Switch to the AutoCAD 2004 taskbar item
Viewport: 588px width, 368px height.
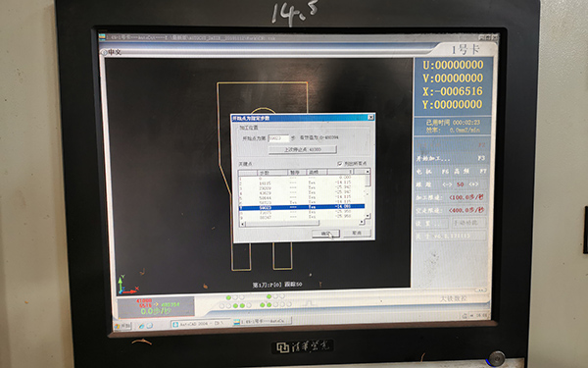point(200,323)
